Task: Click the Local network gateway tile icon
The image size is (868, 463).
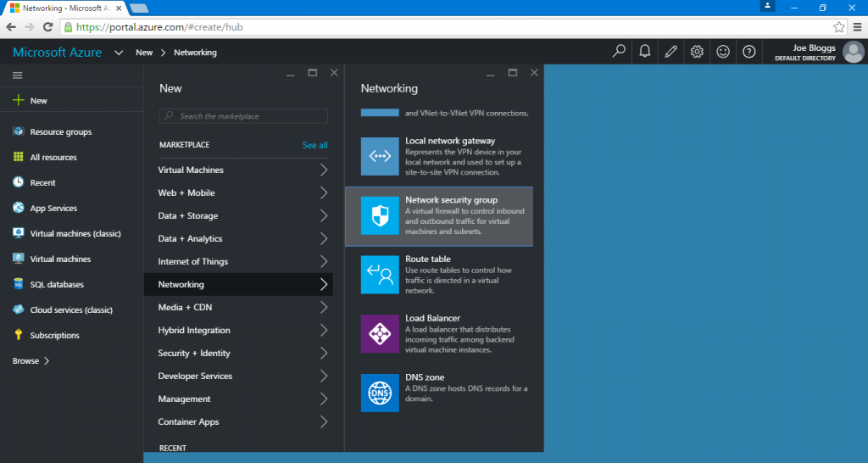Action: tap(380, 156)
